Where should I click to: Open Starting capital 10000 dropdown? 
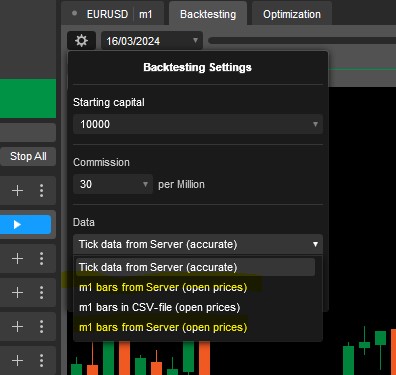coord(198,124)
